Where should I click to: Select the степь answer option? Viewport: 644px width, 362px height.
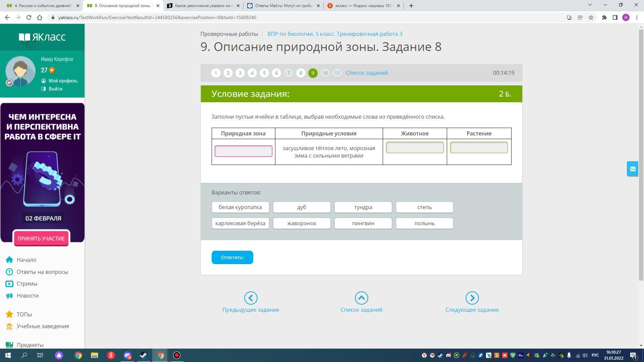coord(424,207)
